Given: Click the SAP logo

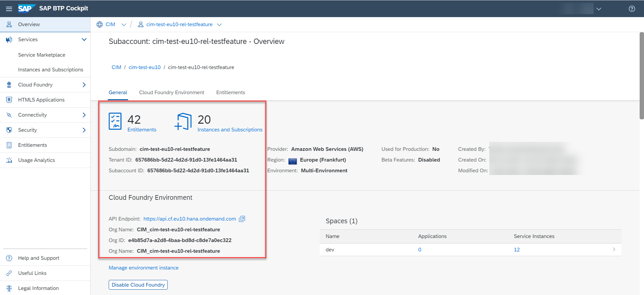Looking at the screenshot, I should tap(26, 8).
